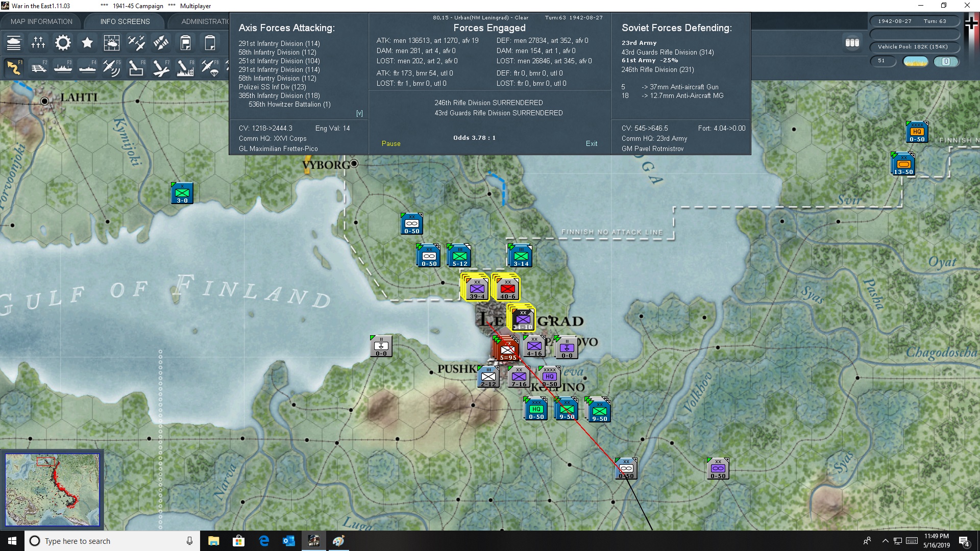Select the purple XXXX army HQ counter
This screenshot has width=980, height=551.
(550, 377)
